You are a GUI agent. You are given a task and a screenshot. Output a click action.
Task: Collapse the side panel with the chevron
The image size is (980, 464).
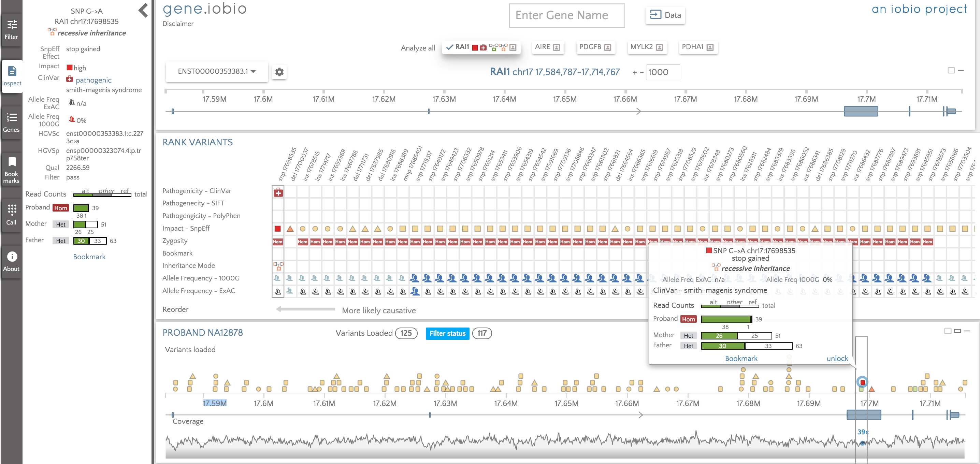click(x=143, y=11)
